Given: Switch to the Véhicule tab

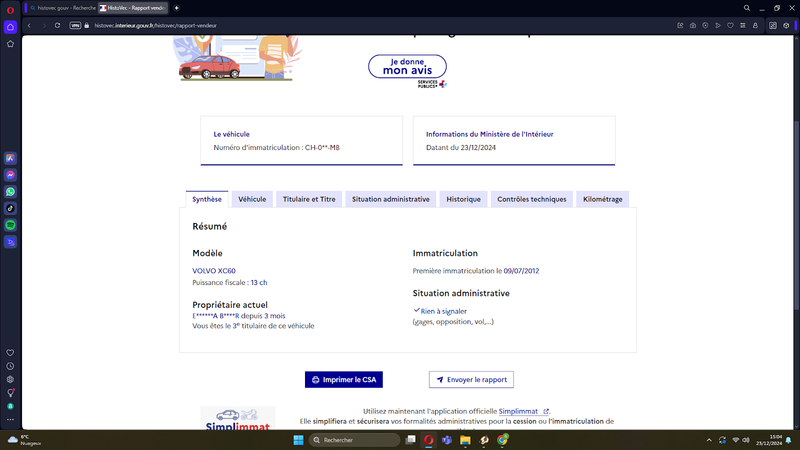Looking at the screenshot, I should pos(252,199).
